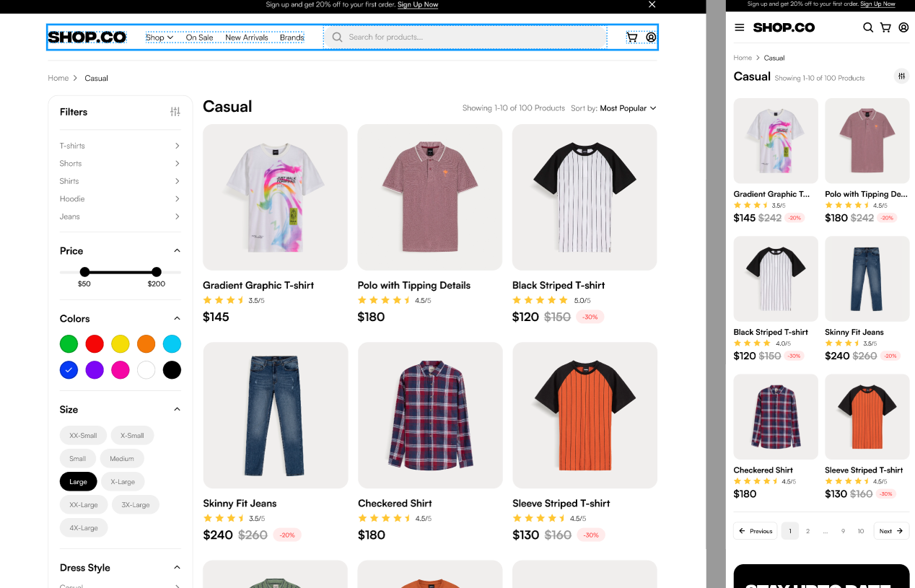Open the mobile filter button beside Casual
915x588 pixels.
click(901, 76)
